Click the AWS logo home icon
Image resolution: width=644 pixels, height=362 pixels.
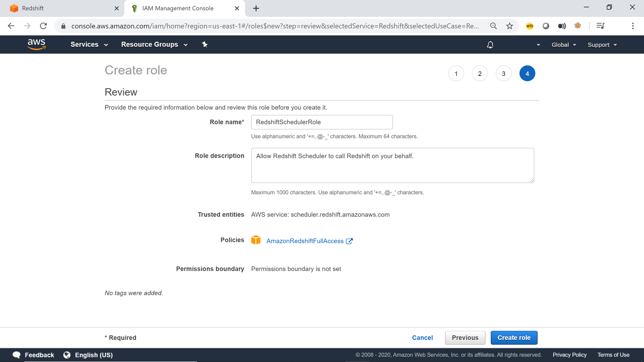pyautogui.click(x=36, y=44)
